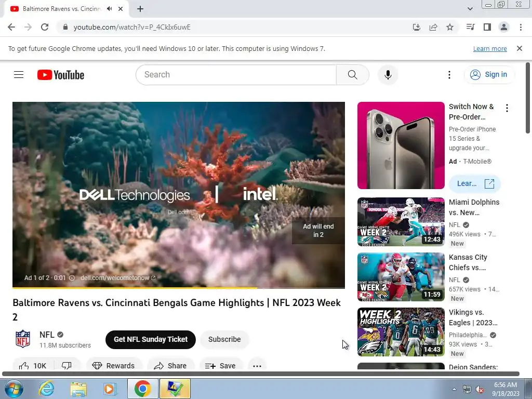Close the Baltimore Ravens tab
The width and height of the screenshot is (532, 399).
(x=121, y=9)
